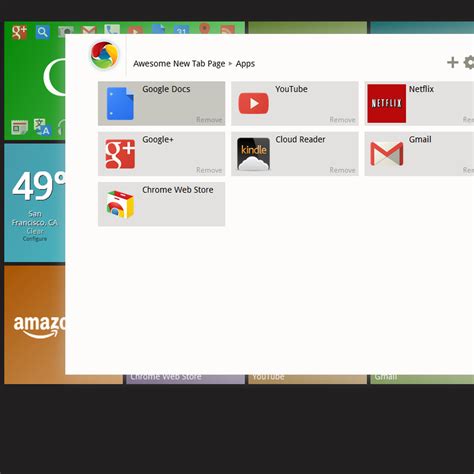Remove the Cloud Reader app
Image resolution: width=474 pixels, height=474 pixels.
click(x=342, y=170)
